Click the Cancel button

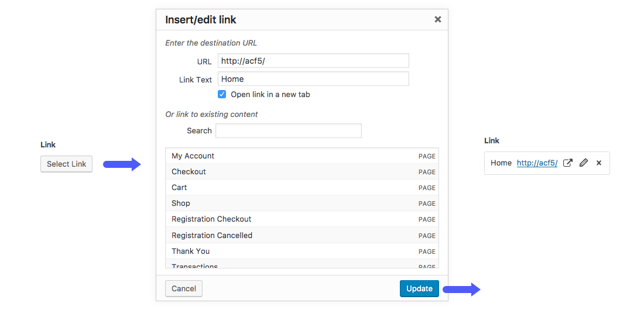point(184,288)
